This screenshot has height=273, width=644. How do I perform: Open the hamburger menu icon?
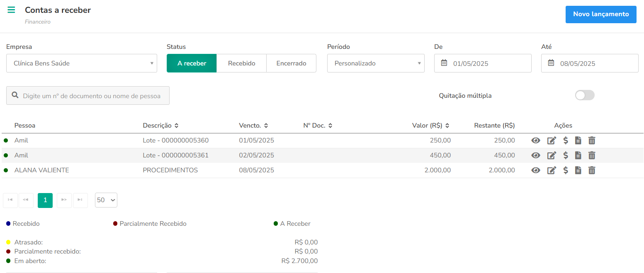tap(11, 10)
